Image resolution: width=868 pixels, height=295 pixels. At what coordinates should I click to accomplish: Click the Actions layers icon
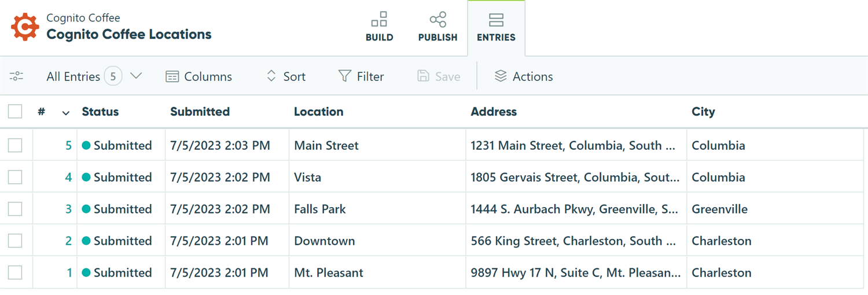[501, 76]
